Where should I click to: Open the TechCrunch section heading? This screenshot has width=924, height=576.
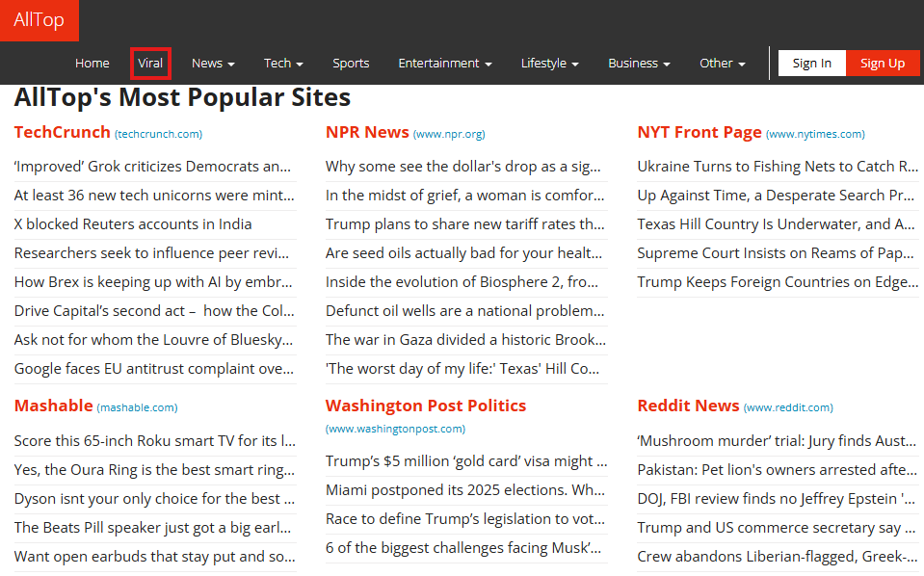pyautogui.click(x=63, y=132)
